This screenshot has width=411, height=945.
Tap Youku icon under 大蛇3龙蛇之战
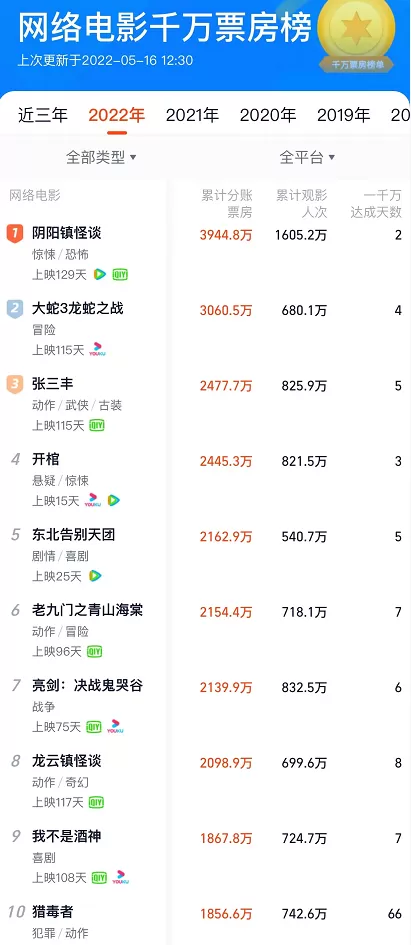97,350
